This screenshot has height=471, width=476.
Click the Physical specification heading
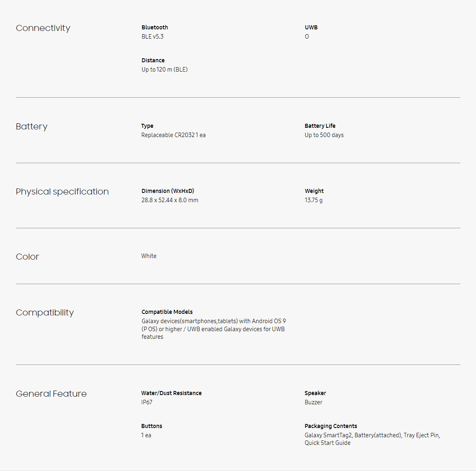[x=62, y=192]
